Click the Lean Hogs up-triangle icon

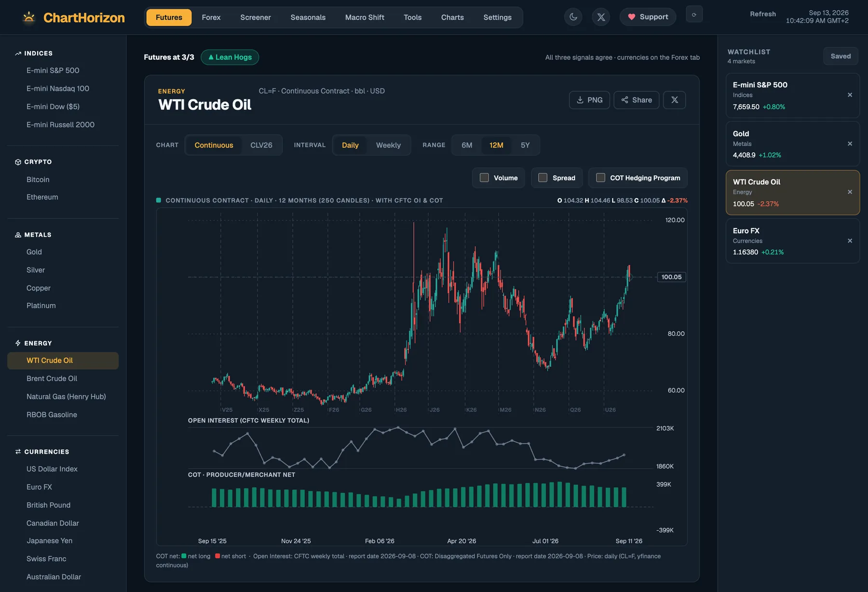coord(211,57)
